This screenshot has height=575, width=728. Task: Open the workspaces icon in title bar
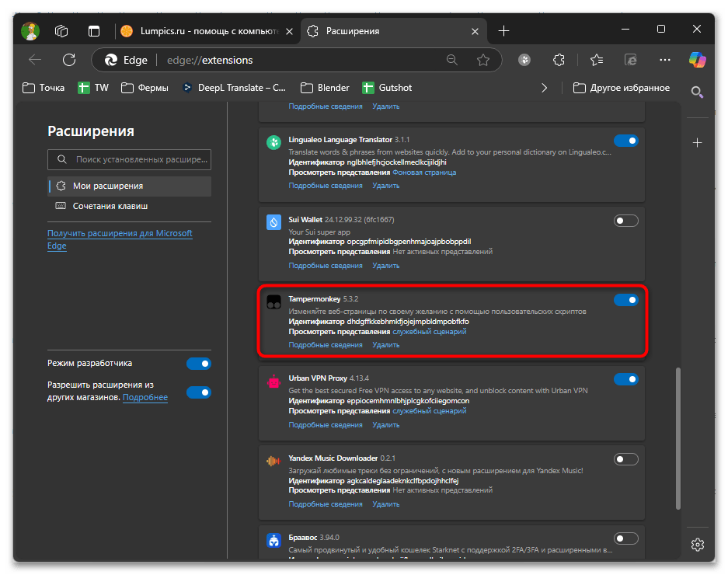click(x=61, y=31)
